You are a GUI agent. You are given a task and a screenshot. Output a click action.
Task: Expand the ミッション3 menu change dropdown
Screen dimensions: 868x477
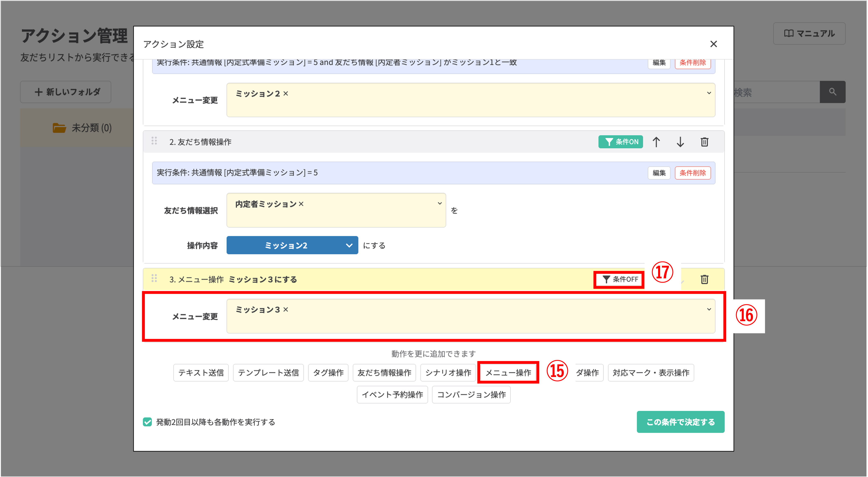pyautogui.click(x=709, y=309)
